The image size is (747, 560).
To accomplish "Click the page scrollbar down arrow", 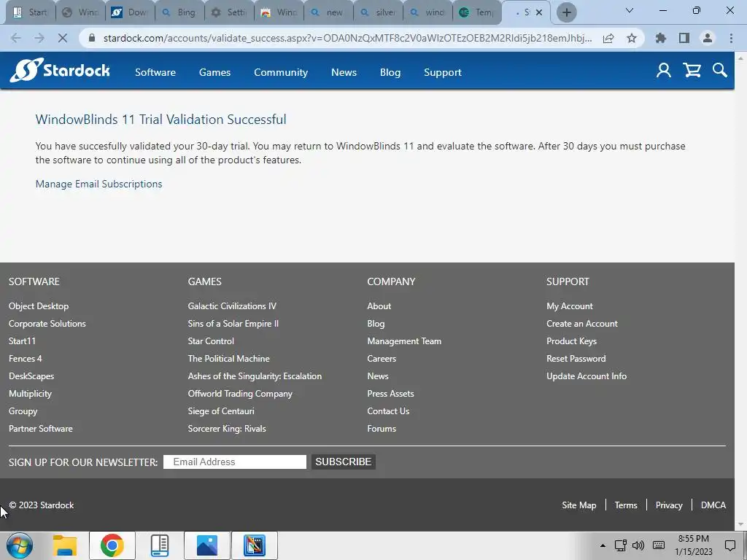I will [740, 524].
